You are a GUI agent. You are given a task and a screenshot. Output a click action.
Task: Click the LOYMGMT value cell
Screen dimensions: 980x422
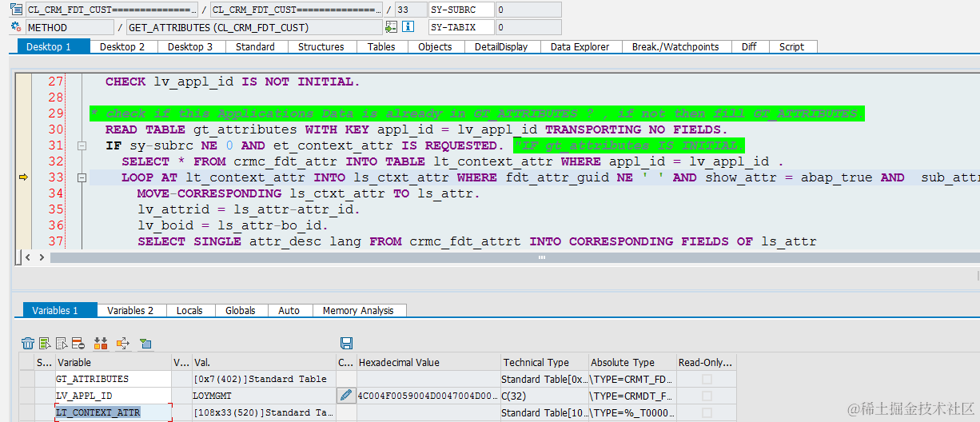[263, 396]
